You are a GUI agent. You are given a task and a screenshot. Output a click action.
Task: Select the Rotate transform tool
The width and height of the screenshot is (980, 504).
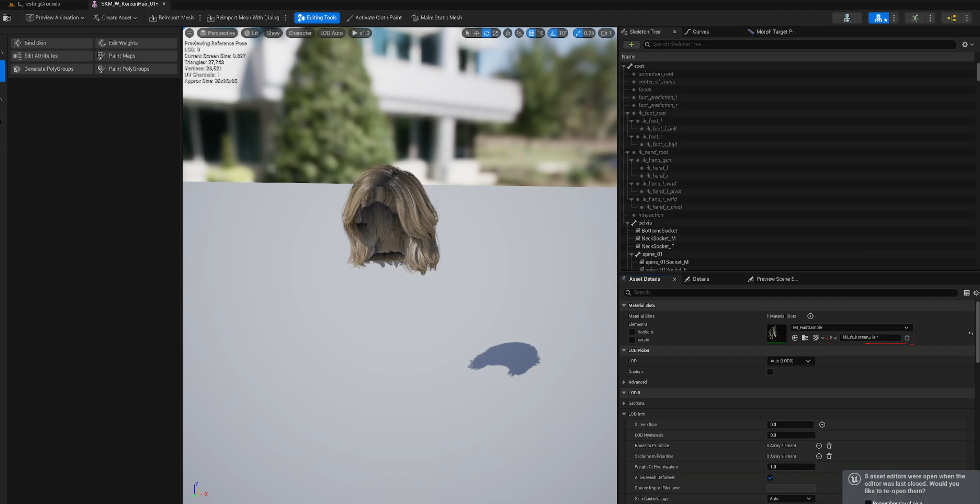click(x=486, y=33)
